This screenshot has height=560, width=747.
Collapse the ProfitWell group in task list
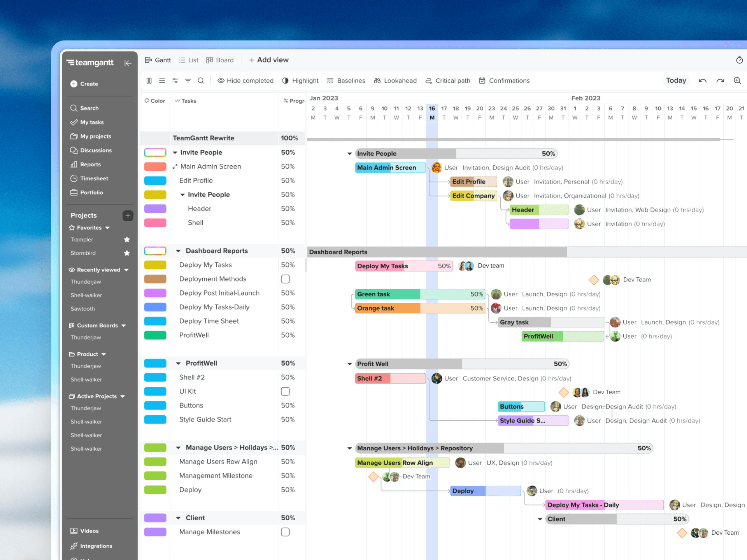(178, 363)
